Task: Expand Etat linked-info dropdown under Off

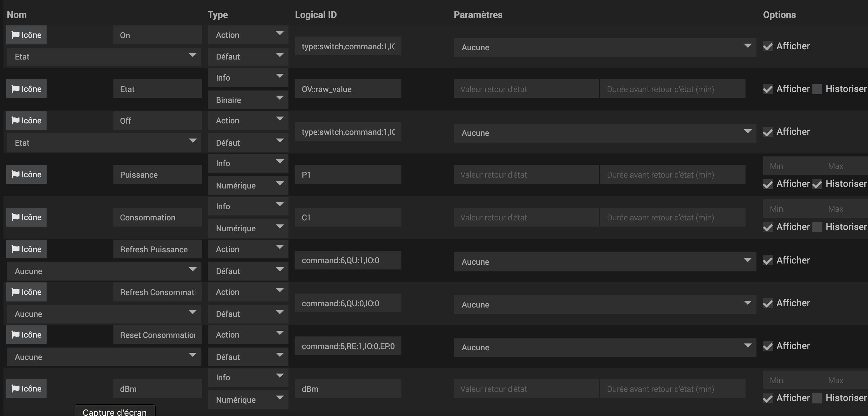Action: (104, 143)
